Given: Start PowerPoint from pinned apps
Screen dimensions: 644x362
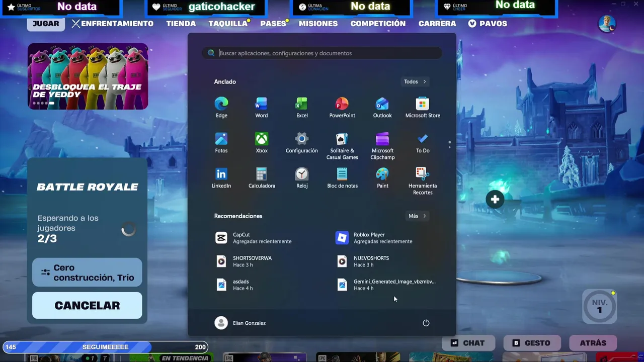Looking at the screenshot, I should coord(342,108).
